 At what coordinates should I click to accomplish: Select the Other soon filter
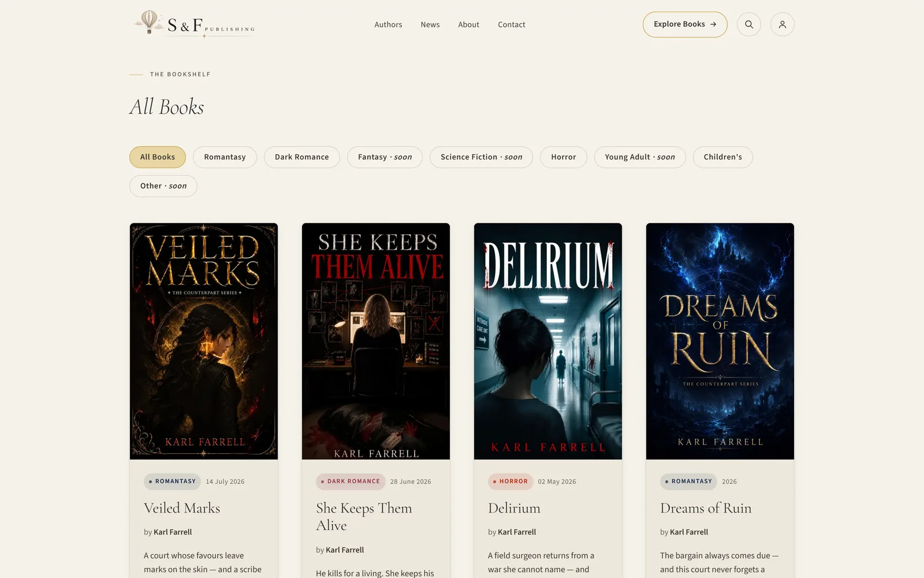(163, 186)
